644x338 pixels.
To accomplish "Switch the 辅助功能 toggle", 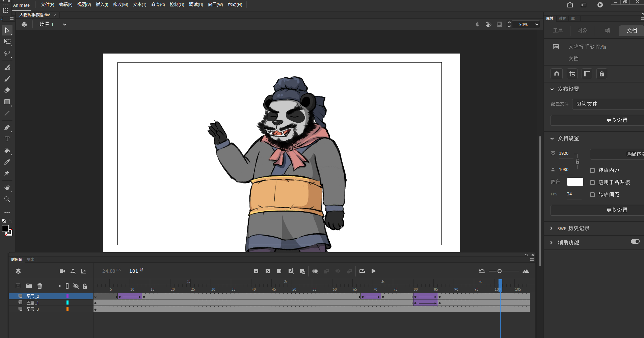I will pyautogui.click(x=635, y=241).
